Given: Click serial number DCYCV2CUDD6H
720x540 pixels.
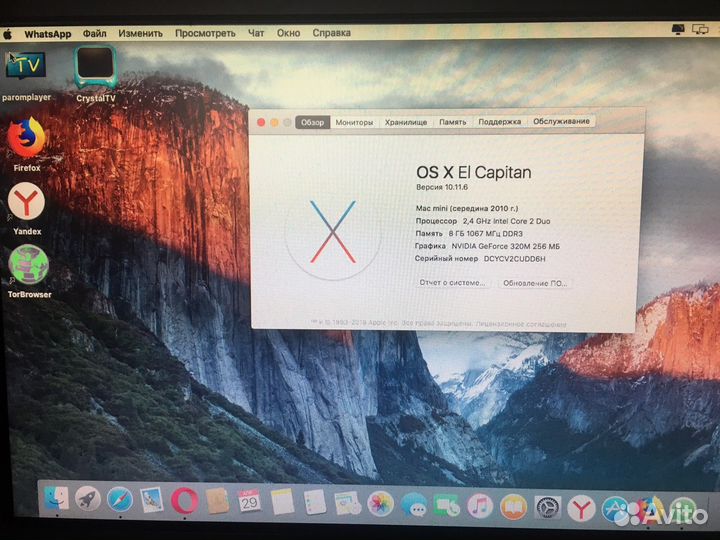Looking at the screenshot, I should [514, 259].
